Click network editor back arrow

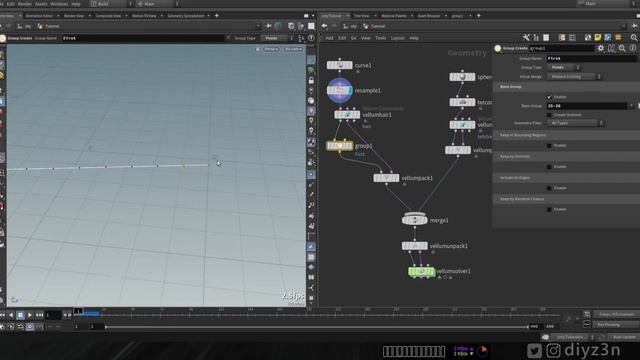click(x=324, y=26)
